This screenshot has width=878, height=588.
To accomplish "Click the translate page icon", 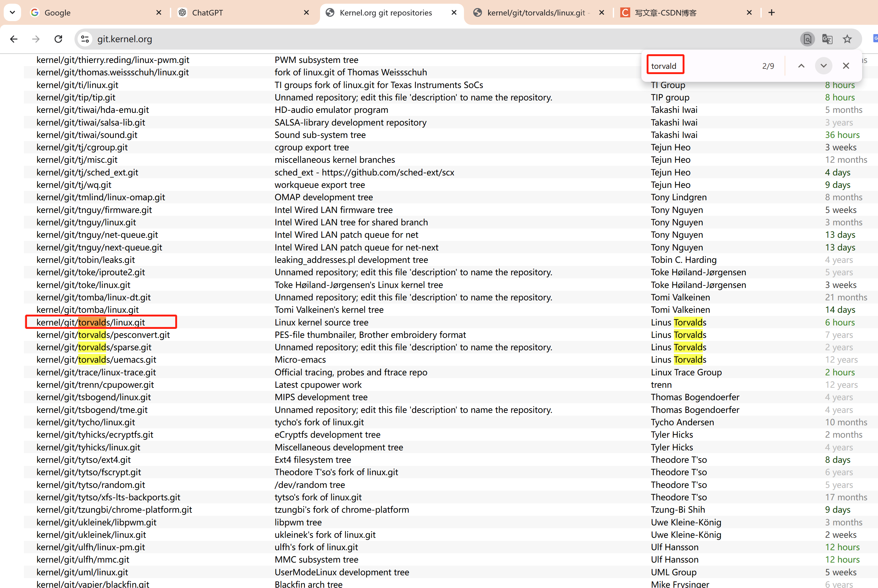I will 827,39.
